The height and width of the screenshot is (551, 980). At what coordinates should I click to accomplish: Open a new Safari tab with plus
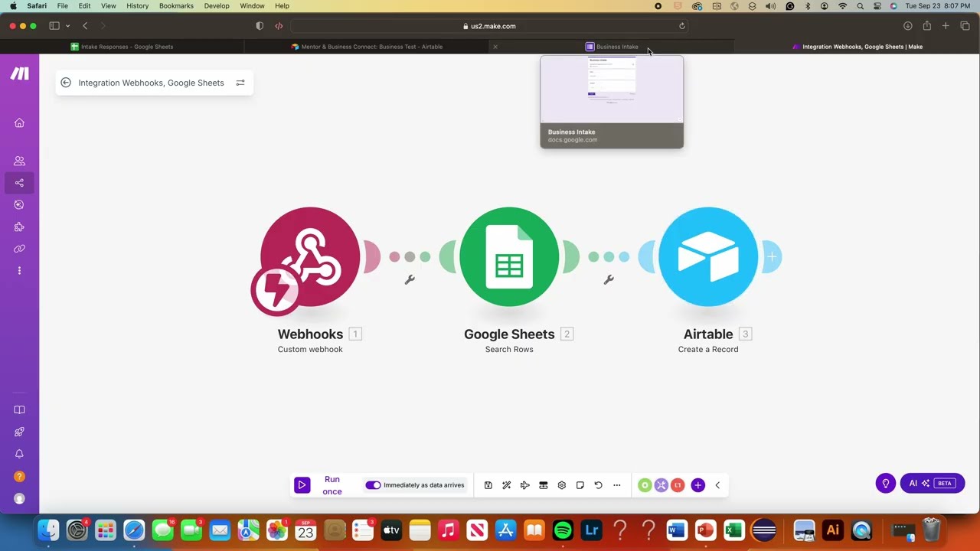pyautogui.click(x=946, y=26)
